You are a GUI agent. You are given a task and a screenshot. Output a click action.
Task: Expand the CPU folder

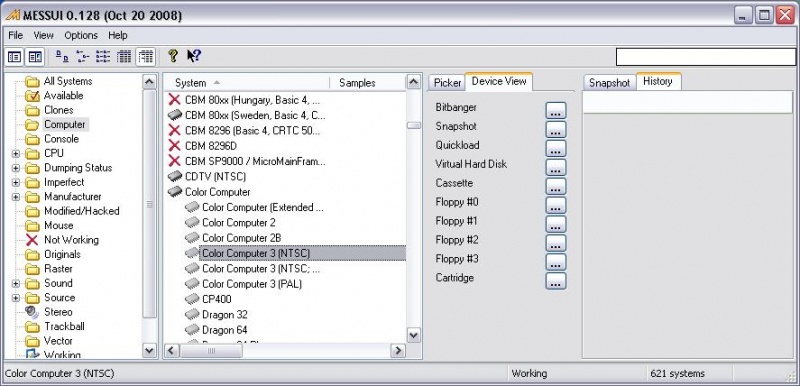tap(16, 153)
